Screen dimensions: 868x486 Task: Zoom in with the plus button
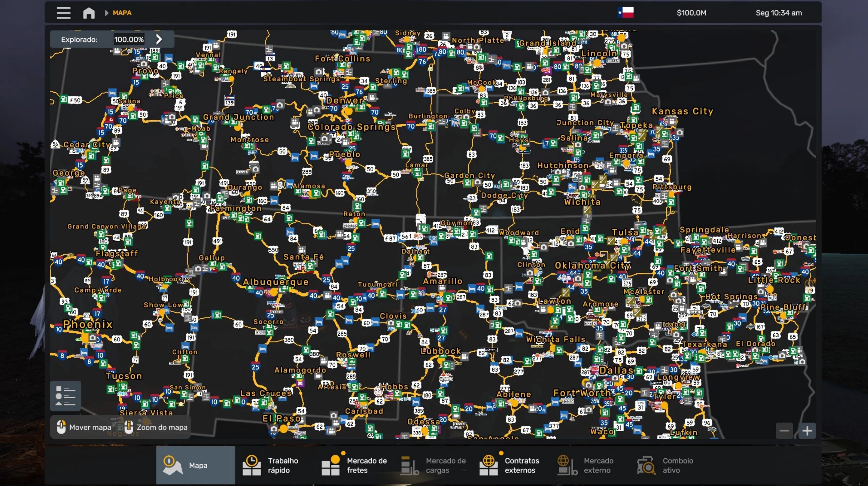807,431
